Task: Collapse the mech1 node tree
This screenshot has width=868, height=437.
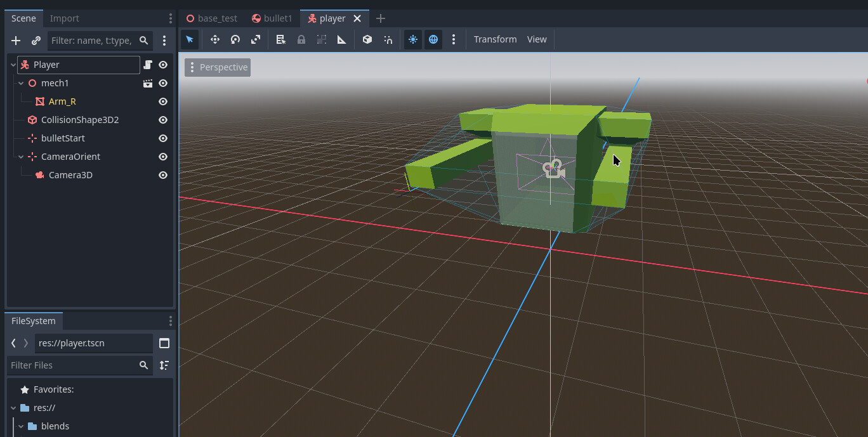Action: [x=20, y=83]
